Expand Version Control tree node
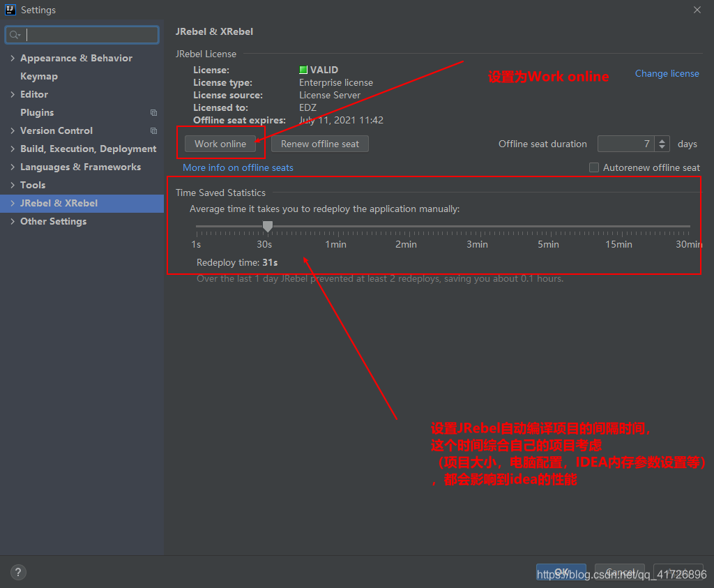714x588 pixels. 13,130
